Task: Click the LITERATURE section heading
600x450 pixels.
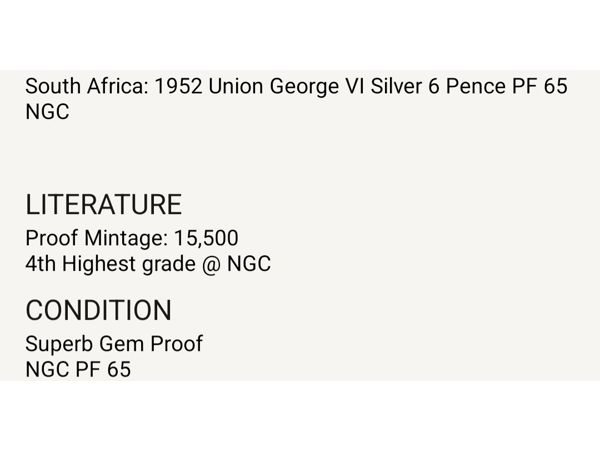Action: [x=103, y=205]
